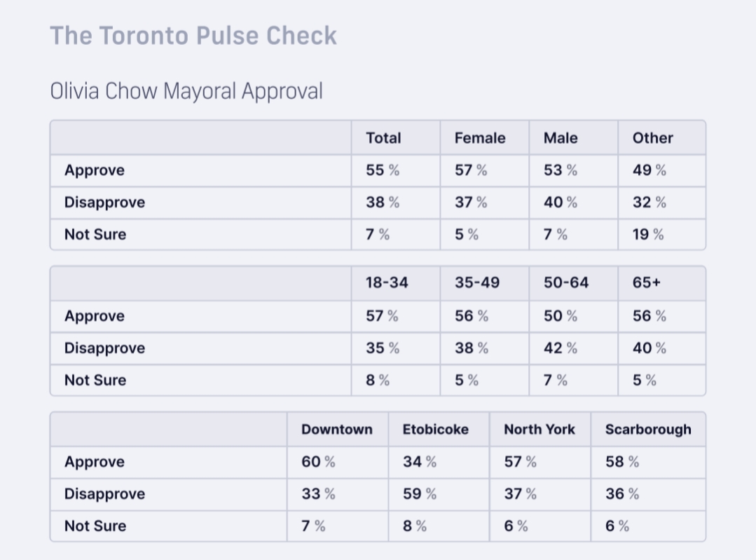The height and width of the screenshot is (560, 756).
Task: Click 'The Toronto Pulse Check' title
Action: click(x=193, y=36)
